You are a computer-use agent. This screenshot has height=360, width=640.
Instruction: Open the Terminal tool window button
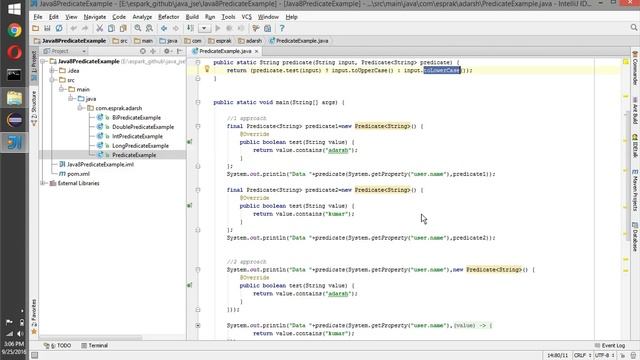(x=95, y=345)
